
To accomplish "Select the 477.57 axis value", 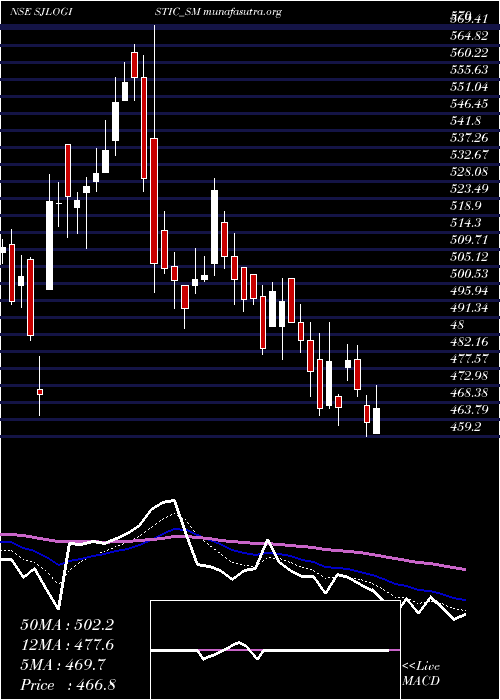I will point(471,358).
